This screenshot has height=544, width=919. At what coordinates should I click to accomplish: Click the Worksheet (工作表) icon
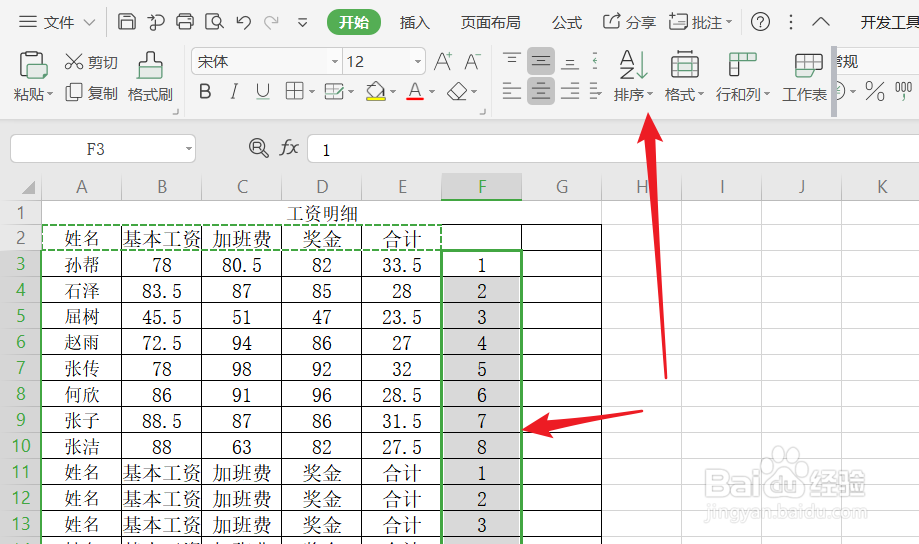click(809, 65)
